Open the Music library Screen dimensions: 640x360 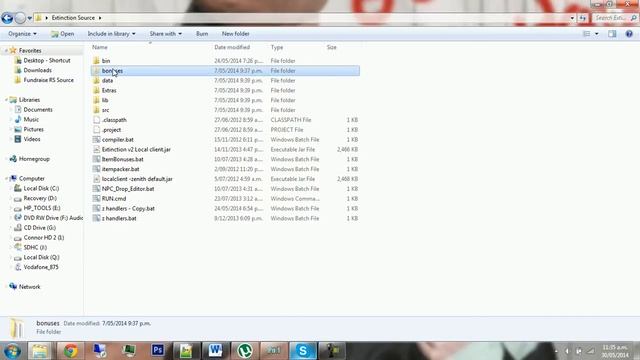pos(31,120)
